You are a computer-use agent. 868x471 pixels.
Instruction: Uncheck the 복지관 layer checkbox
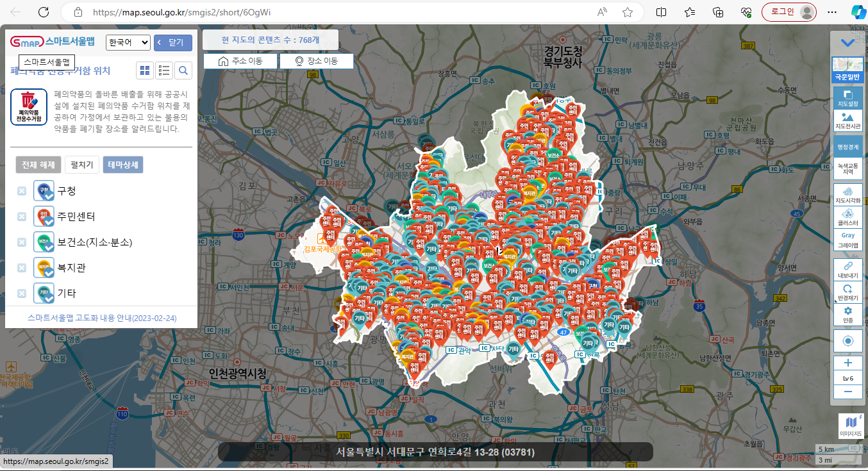coord(22,268)
